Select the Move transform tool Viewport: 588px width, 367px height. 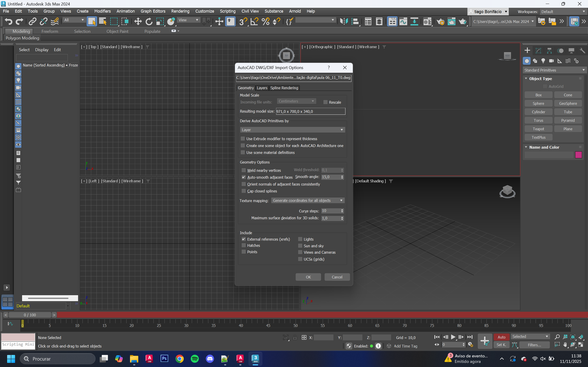point(138,22)
